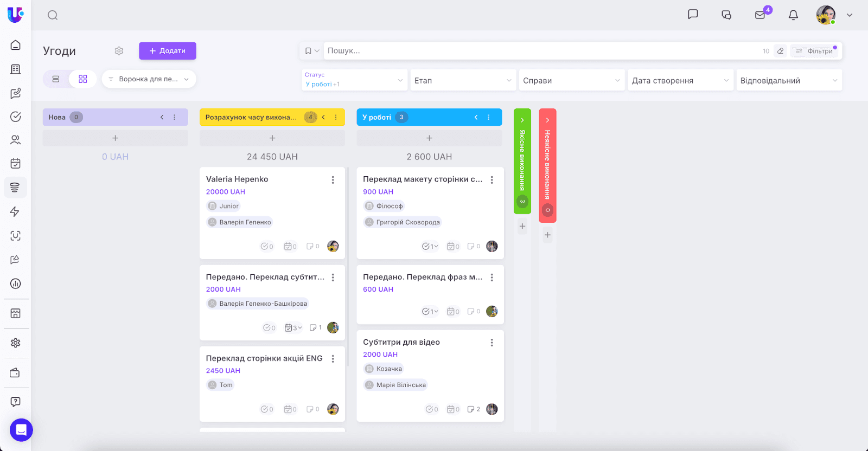Open Valeria Hepenko card options menu
Image resolution: width=868 pixels, height=451 pixels.
click(333, 180)
